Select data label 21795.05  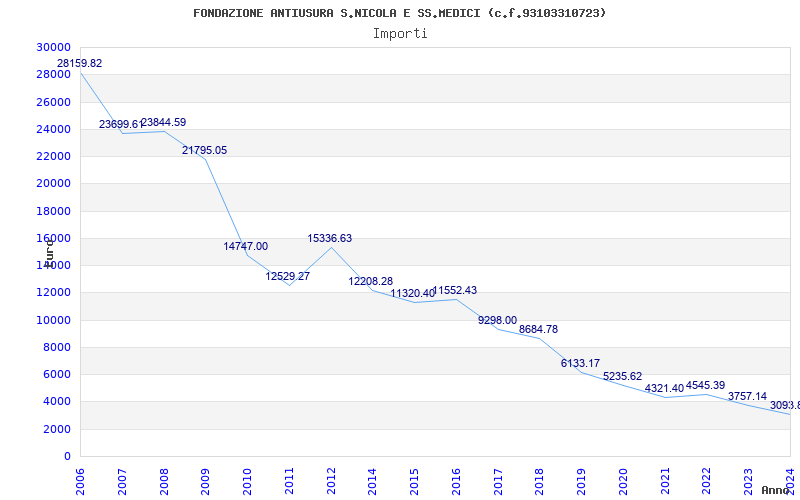(205, 151)
